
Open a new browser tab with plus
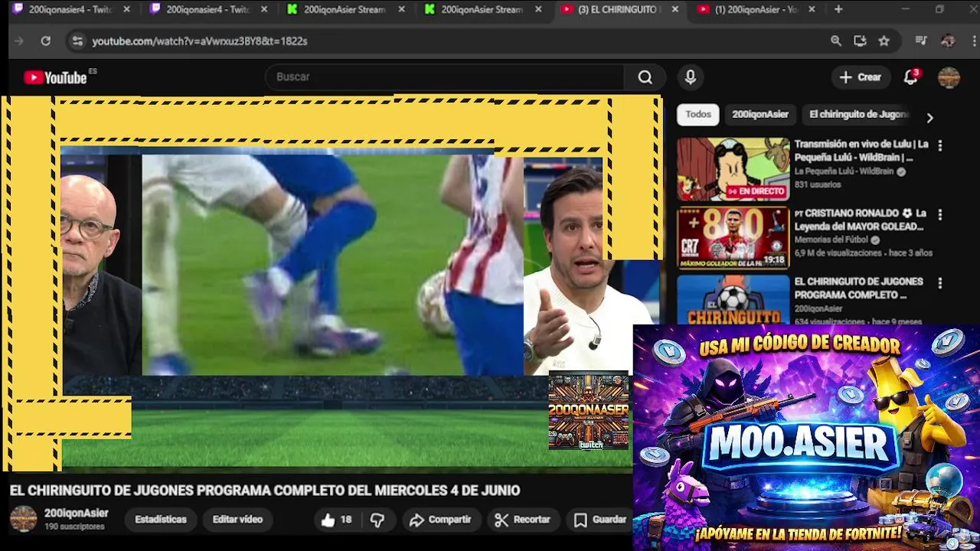838,9
